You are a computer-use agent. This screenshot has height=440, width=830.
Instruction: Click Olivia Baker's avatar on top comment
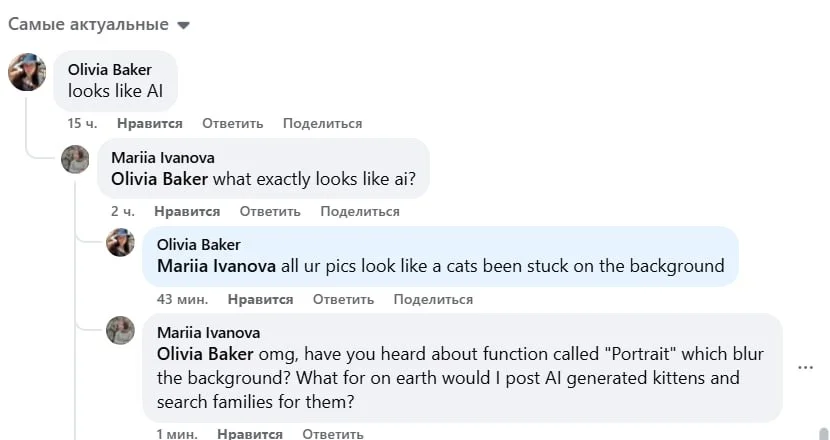point(27,72)
